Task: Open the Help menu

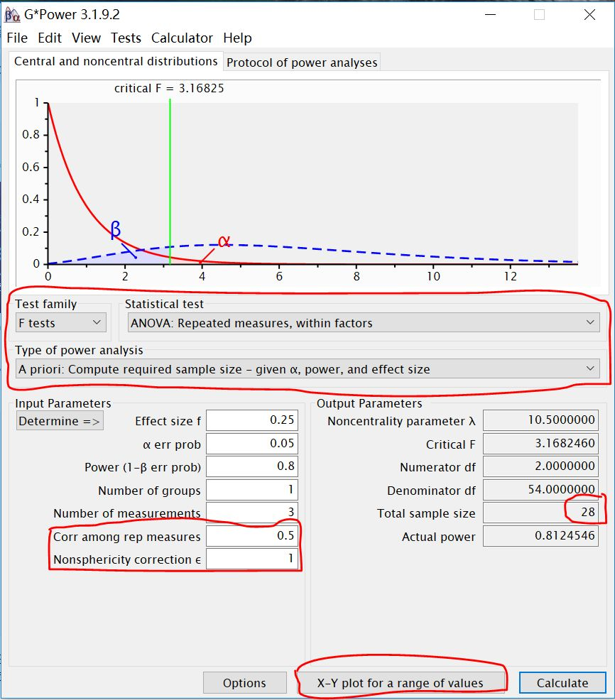Action: [237, 38]
